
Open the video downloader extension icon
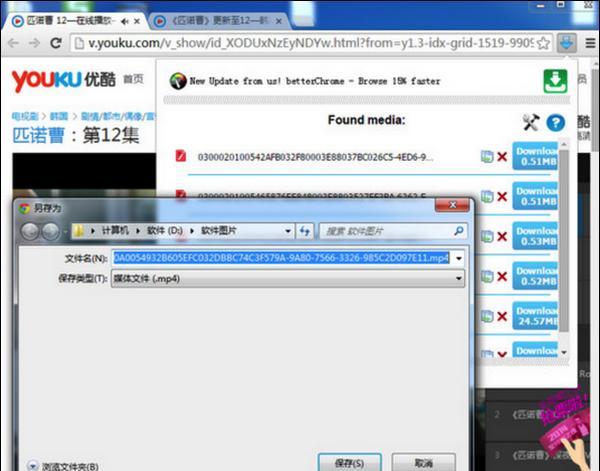[x=567, y=43]
